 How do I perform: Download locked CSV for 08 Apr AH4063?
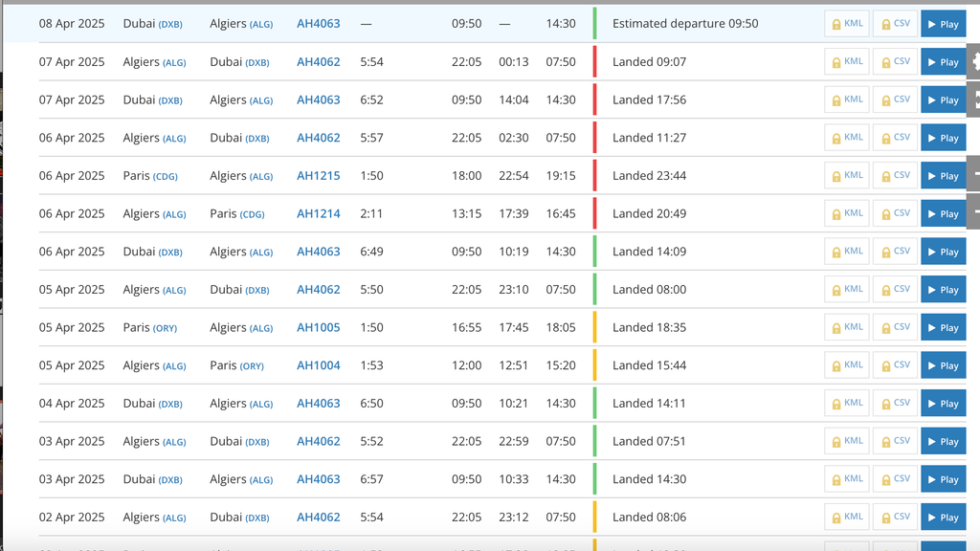coord(895,24)
